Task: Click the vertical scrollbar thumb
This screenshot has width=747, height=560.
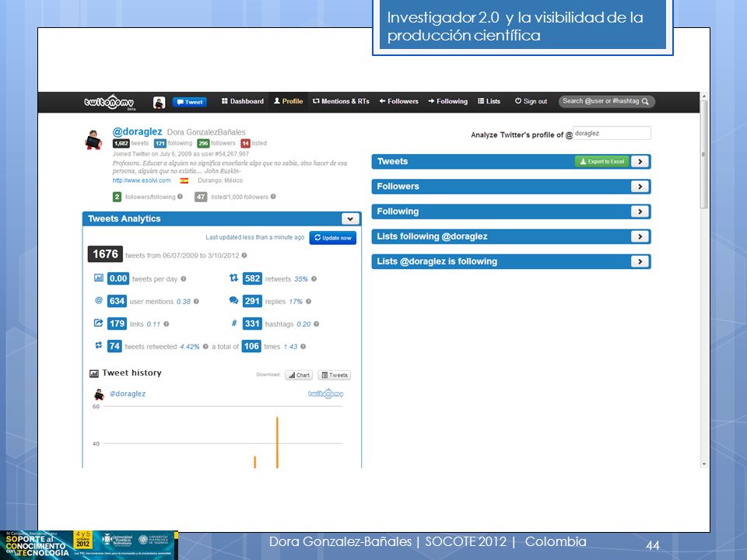Action: (704, 154)
